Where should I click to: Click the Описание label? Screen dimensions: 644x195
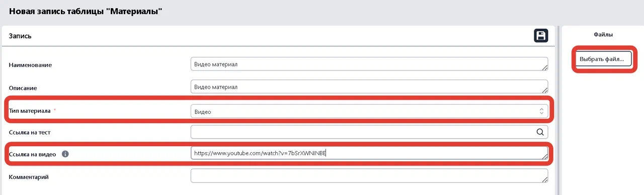(23, 88)
